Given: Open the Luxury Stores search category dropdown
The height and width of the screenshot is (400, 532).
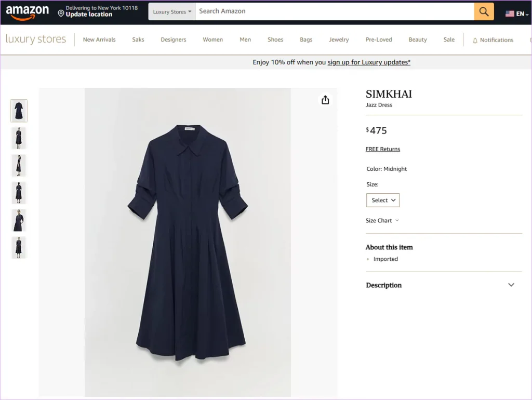Looking at the screenshot, I should point(172,11).
